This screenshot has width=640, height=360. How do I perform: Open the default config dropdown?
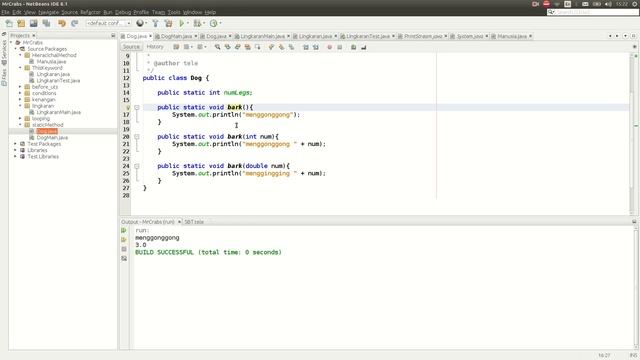coord(109,23)
